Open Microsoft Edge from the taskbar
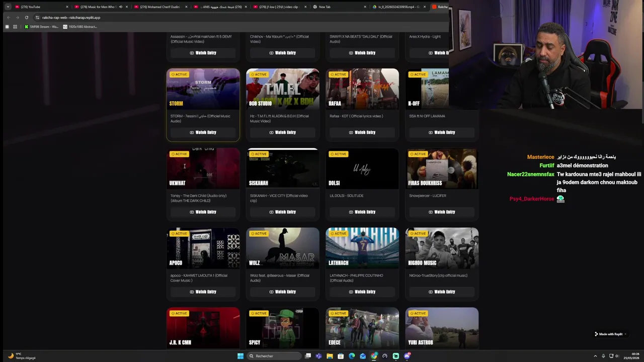Screen dimensions: 644x362 (x=352, y=356)
